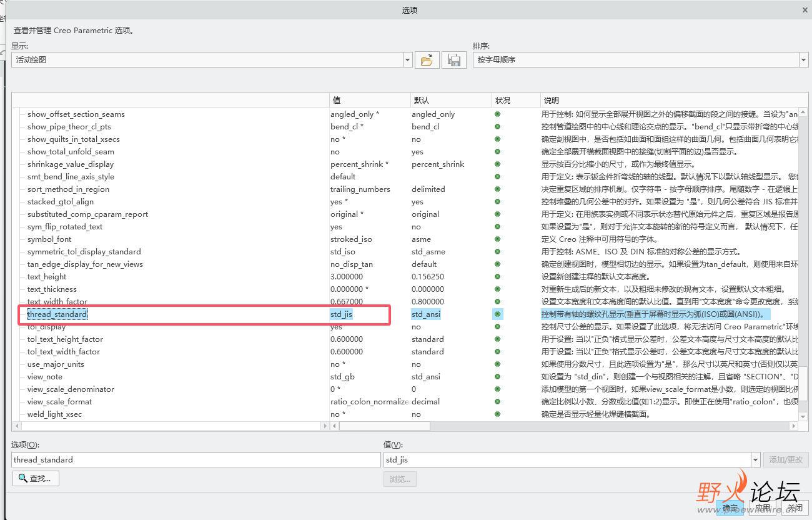Image resolution: width=812 pixels, height=520 pixels.
Task: Select the sort_method_in_region option
Action: (68, 189)
